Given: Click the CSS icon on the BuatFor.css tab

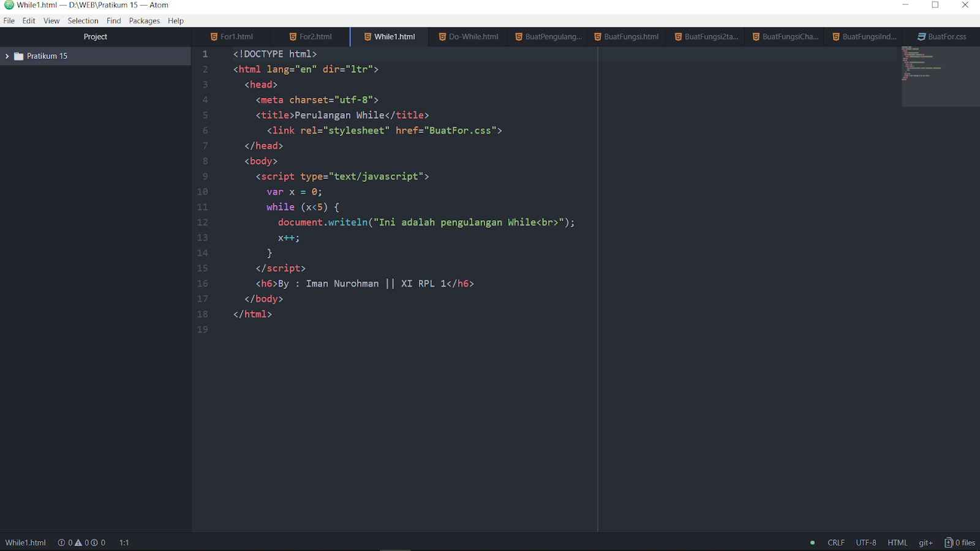Looking at the screenshot, I should (x=921, y=37).
